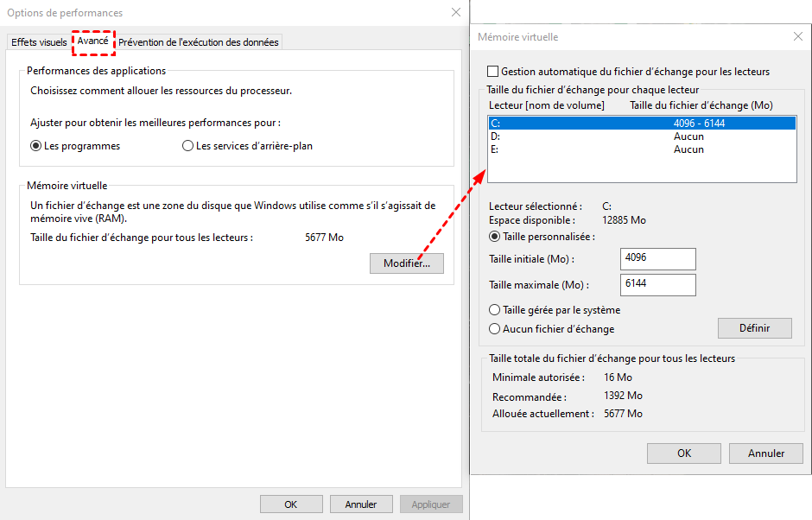The width and height of the screenshot is (812, 520).
Task: Click OK in Options de performances
Action: [x=291, y=504]
